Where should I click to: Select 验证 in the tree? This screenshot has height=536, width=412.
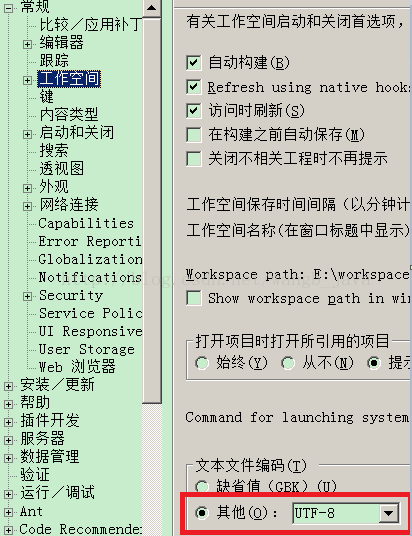pyautogui.click(x=35, y=474)
